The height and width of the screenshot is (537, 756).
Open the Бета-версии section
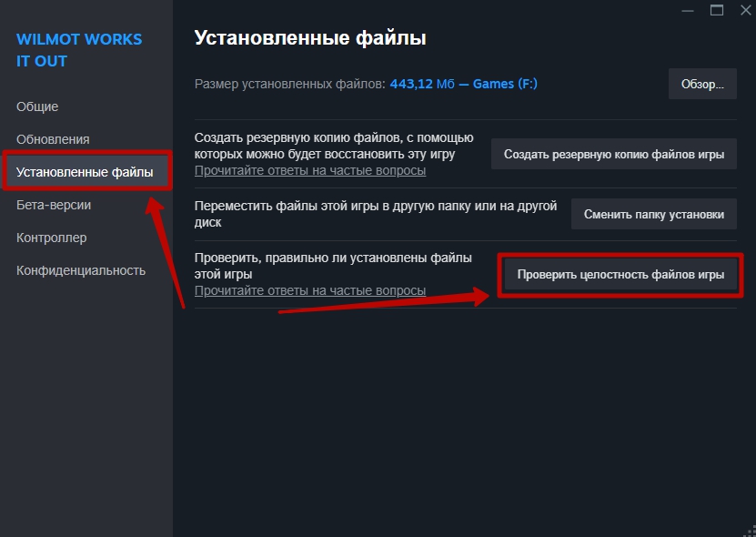pyautogui.click(x=54, y=205)
